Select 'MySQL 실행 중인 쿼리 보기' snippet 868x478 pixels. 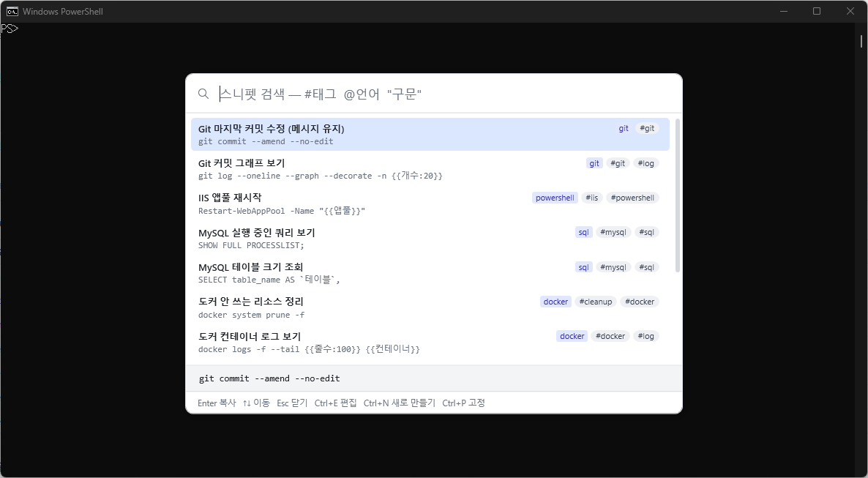[x=430, y=238]
